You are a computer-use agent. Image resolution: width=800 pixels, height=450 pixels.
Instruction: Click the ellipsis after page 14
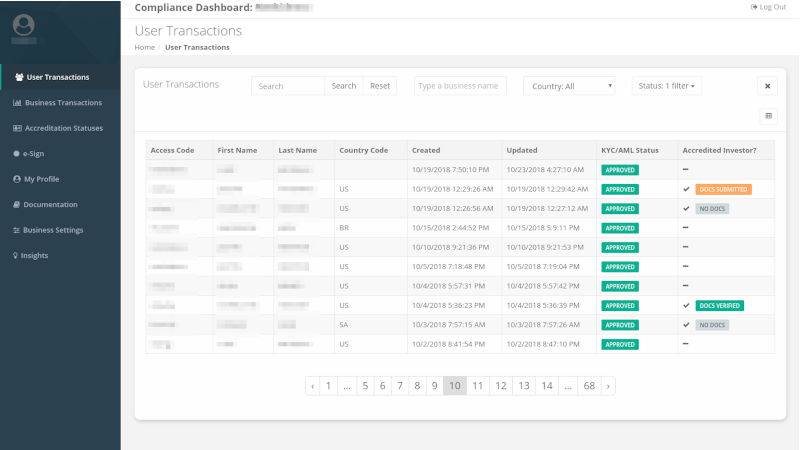pyautogui.click(x=568, y=386)
